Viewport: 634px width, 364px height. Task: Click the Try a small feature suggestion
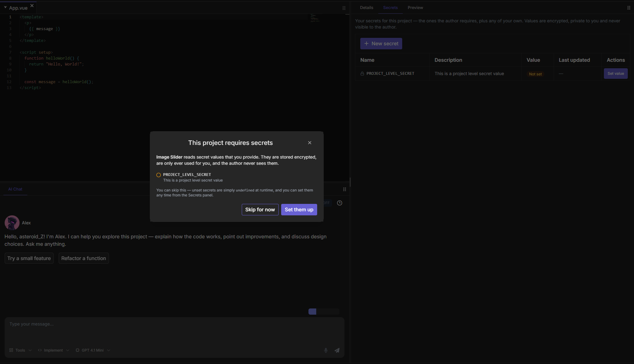pos(29,258)
